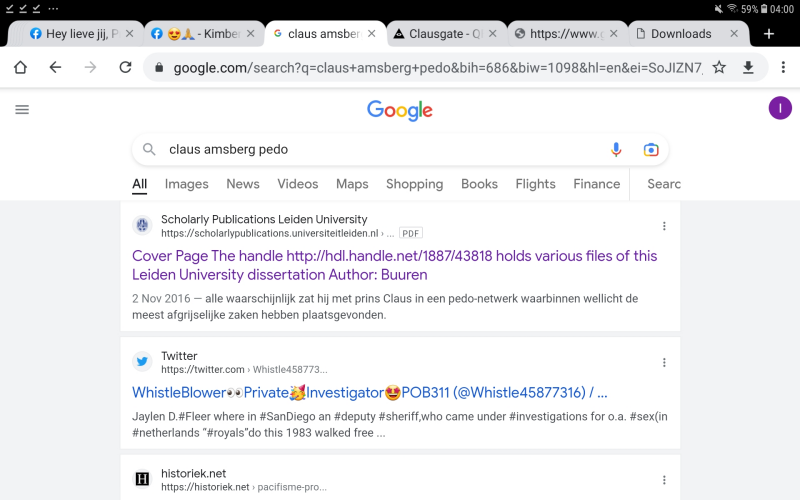Close the Kimber Facebook tab

tap(251, 34)
